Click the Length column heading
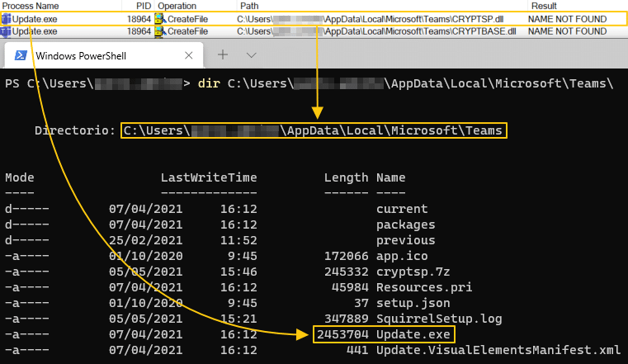Image resolution: width=628 pixels, height=364 pixels. point(346,177)
